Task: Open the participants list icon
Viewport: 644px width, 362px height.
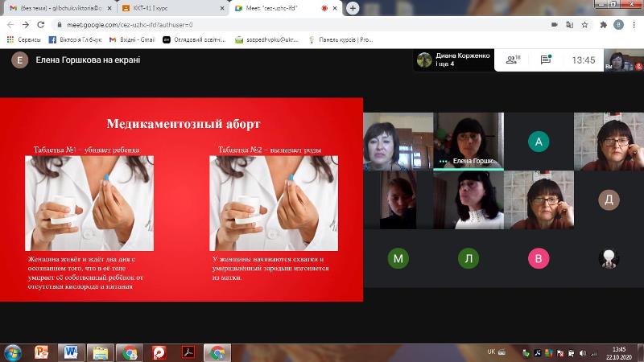Action: (x=513, y=60)
